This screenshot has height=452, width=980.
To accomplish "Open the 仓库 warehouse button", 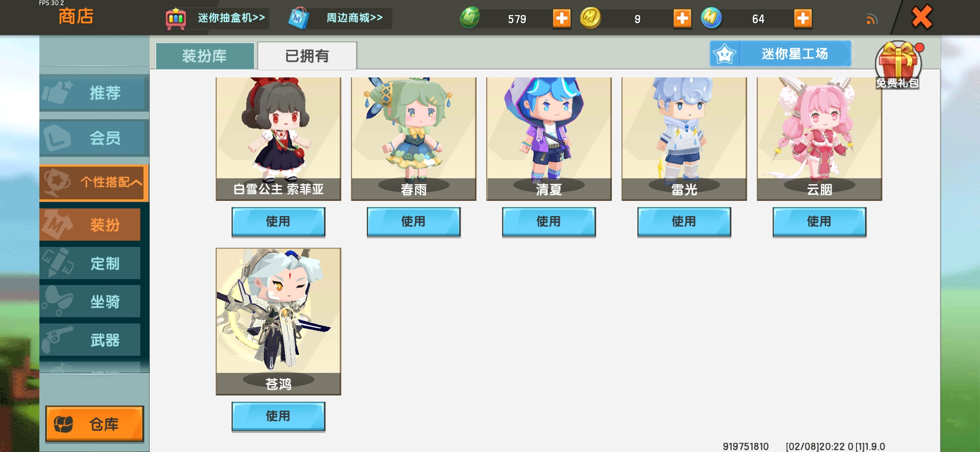I will (95, 424).
